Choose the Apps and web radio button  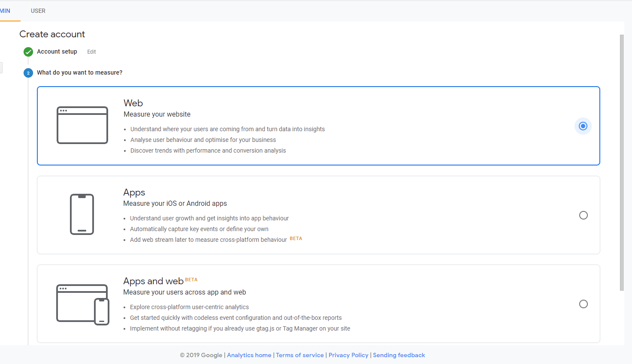pos(583,304)
